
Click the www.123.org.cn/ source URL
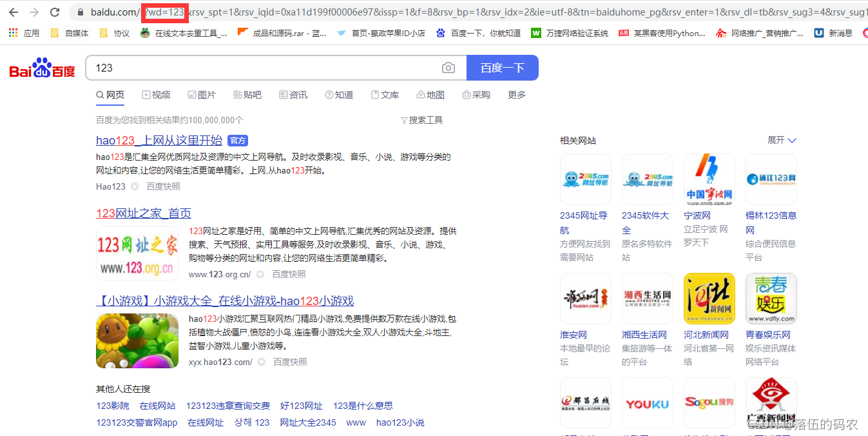pyautogui.click(x=220, y=274)
